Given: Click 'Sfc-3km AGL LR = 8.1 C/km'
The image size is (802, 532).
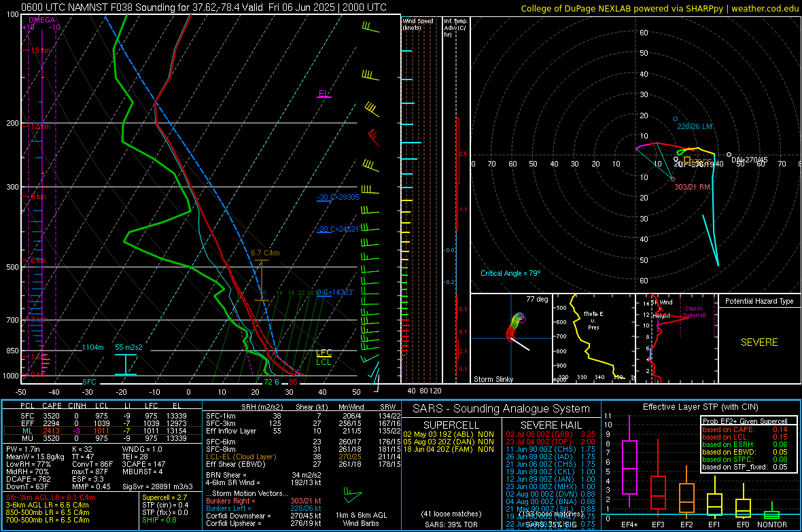Looking at the screenshot, I should [x=51, y=497].
